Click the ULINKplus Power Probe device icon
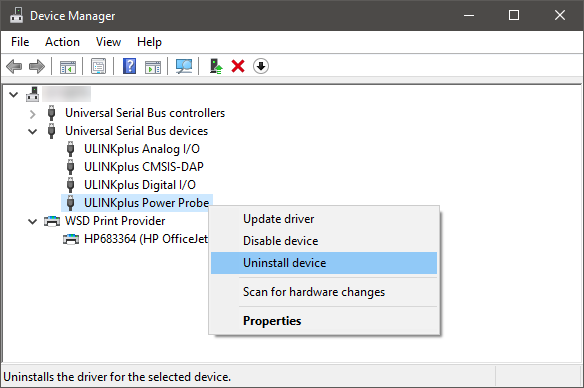The width and height of the screenshot is (584, 388). pos(70,203)
